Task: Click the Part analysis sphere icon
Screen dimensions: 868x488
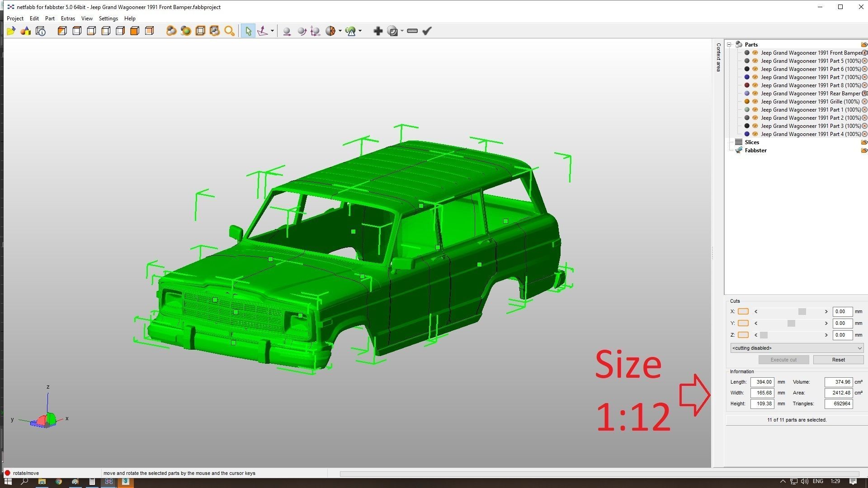Action: pos(330,31)
